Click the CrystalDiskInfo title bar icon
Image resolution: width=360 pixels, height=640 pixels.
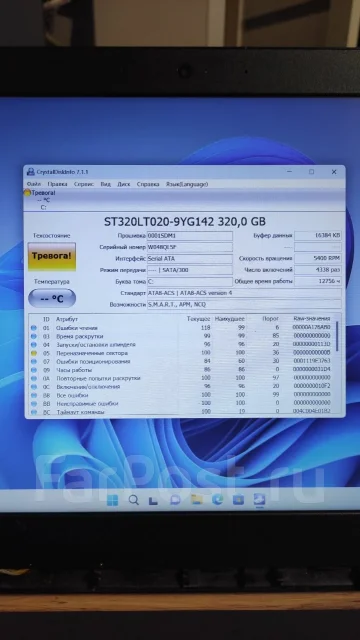pos(31,172)
